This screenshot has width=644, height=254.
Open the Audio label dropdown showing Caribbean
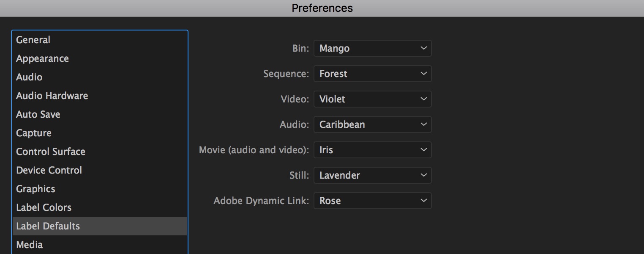click(372, 124)
